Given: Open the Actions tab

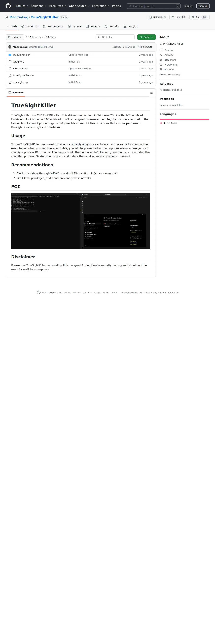Looking at the screenshot, I should coord(75,27).
